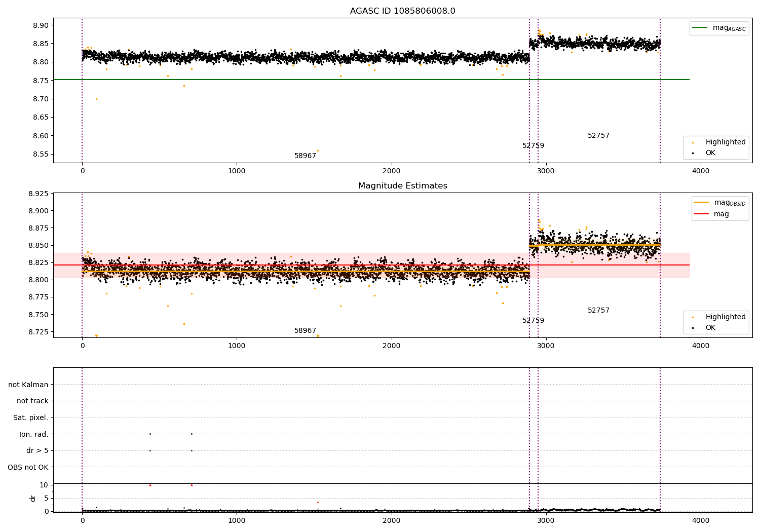Click x-axis tick '2000' under Magnitude Estimates plot
Viewport: 760px width, 532px height.
[391, 346]
